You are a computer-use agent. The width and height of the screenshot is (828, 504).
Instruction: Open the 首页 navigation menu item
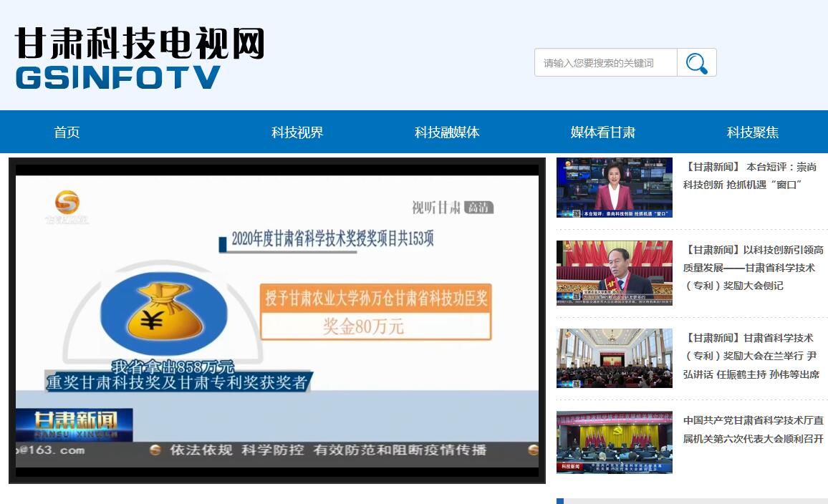67,132
